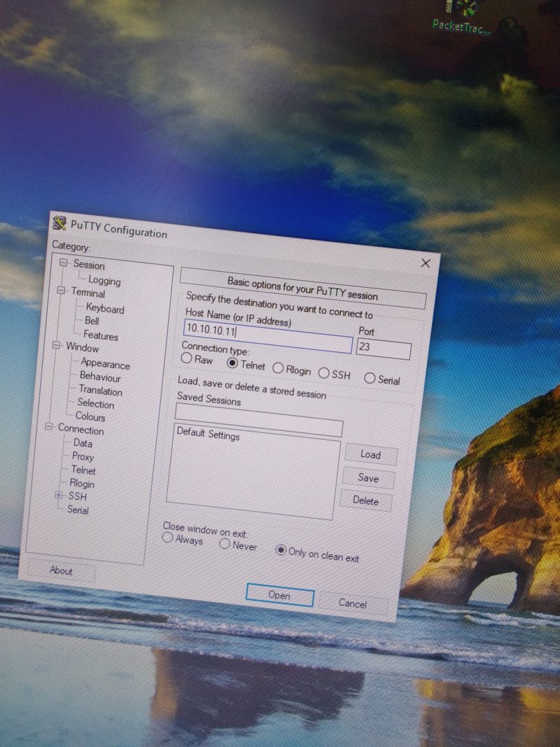This screenshot has height=747, width=560.
Task: Open the Features category
Action: 100,335
